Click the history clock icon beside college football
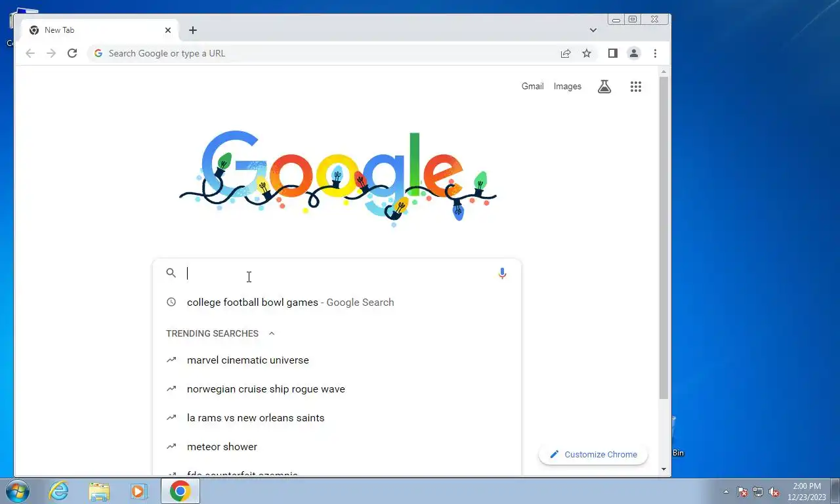The image size is (840, 504). click(171, 302)
